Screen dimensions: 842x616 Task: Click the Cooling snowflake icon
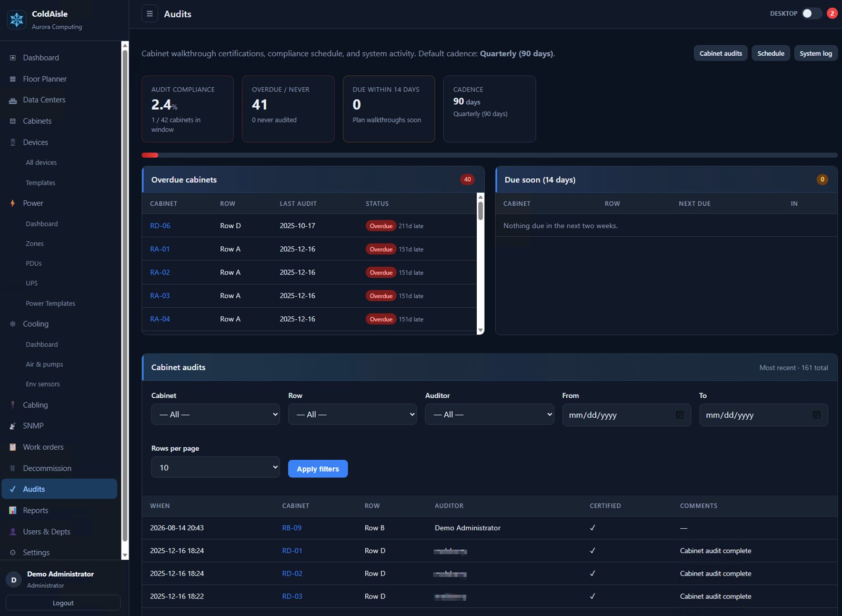tap(13, 324)
